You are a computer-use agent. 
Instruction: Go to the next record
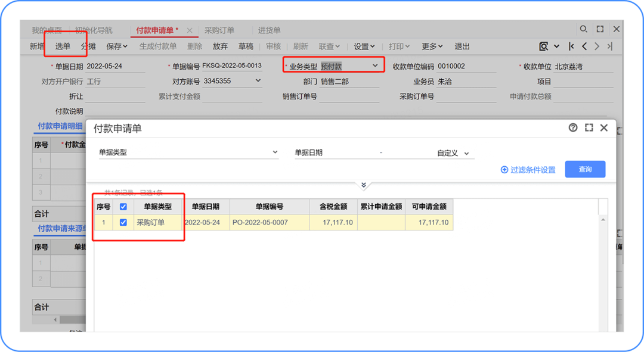597,46
